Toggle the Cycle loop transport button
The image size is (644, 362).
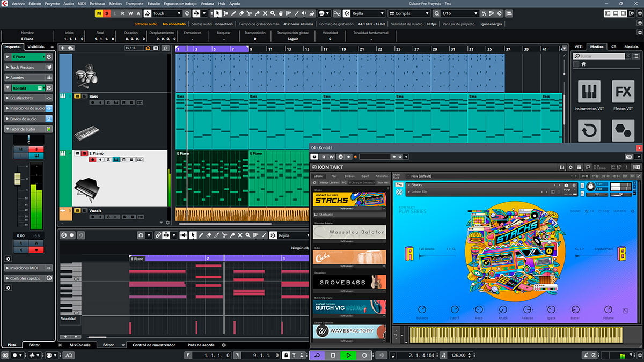click(x=317, y=356)
